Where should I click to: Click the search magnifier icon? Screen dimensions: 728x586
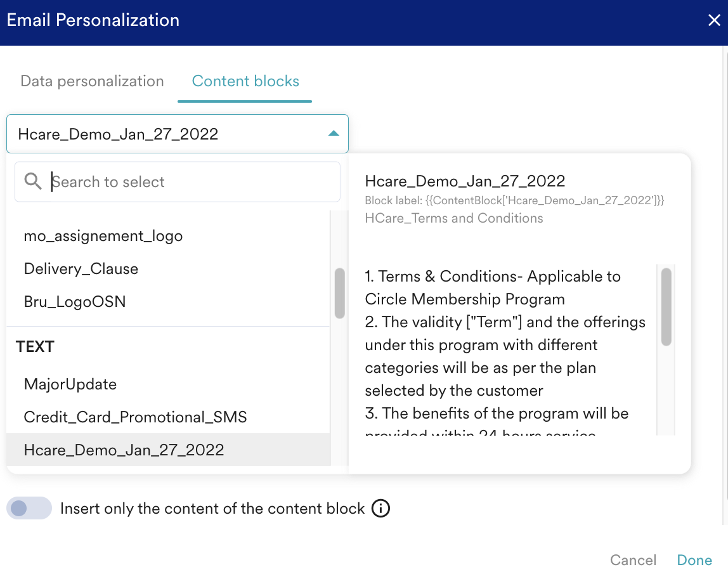point(33,181)
